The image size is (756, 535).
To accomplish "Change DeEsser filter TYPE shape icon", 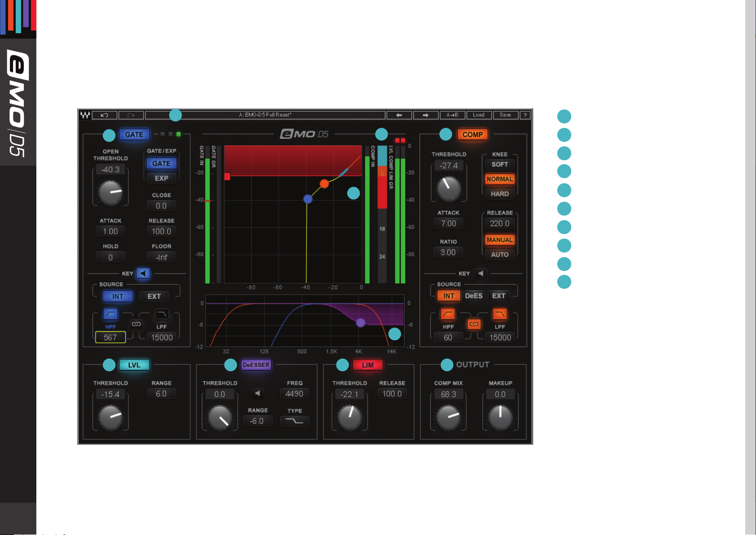I will pyautogui.click(x=294, y=421).
